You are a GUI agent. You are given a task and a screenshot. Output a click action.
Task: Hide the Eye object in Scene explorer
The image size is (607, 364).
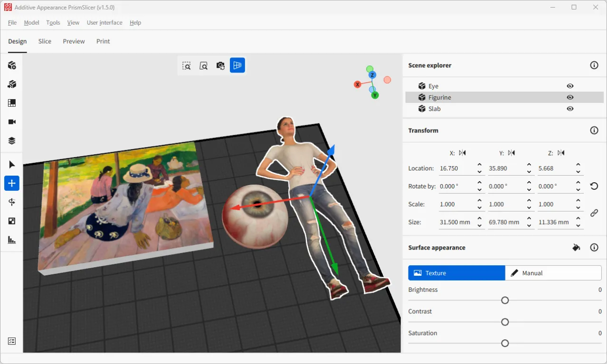(569, 86)
